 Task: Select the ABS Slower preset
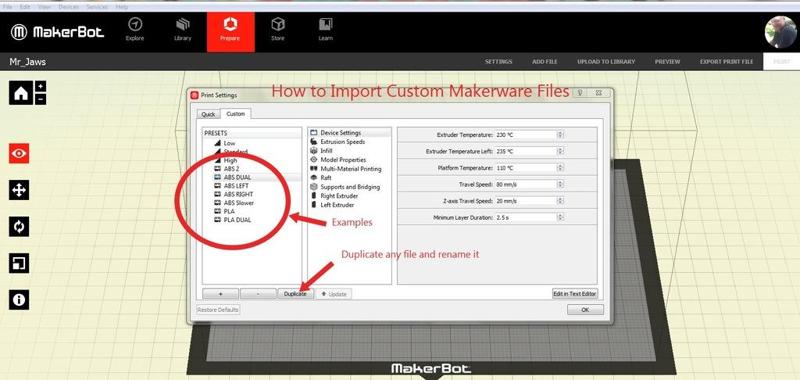tap(239, 203)
